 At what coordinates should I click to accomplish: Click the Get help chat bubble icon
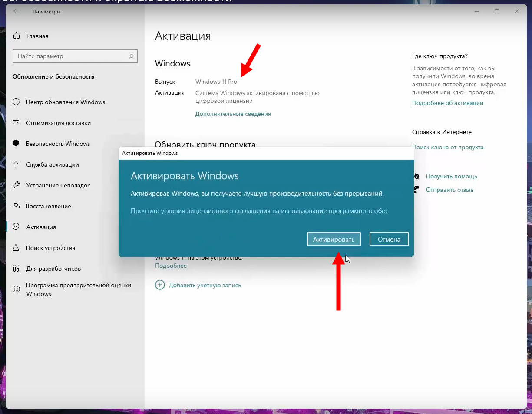pos(416,176)
